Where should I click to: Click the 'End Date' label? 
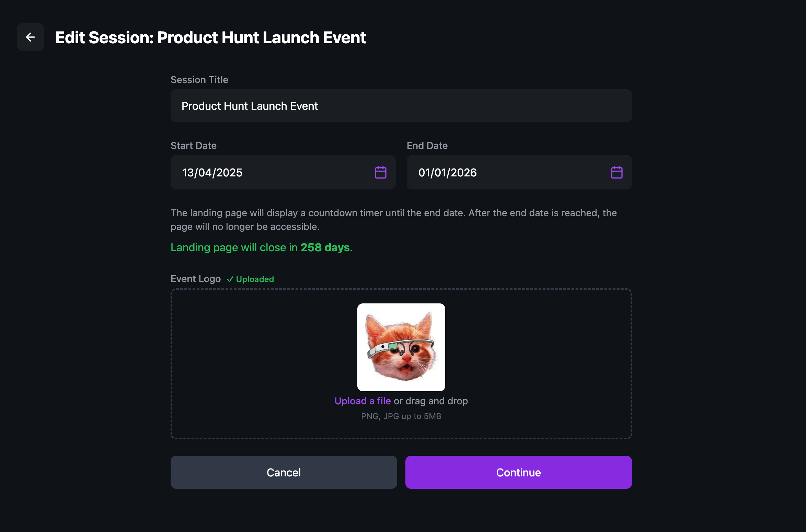click(x=427, y=146)
